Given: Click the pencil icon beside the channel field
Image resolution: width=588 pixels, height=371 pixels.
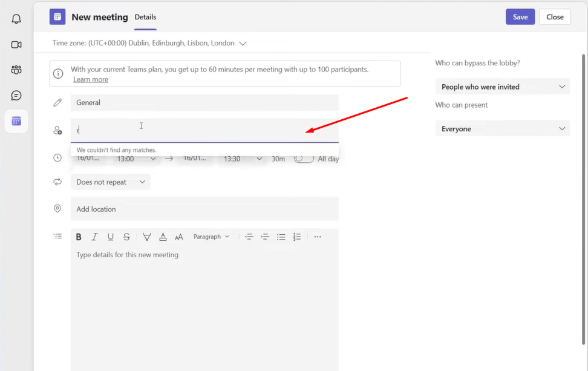Looking at the screenshot, I should (x=57, y=102).
